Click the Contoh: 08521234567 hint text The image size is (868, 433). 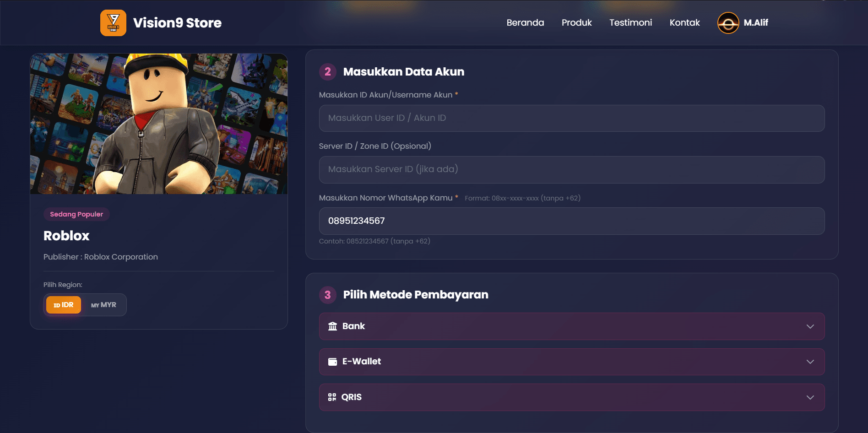(374, 241)
